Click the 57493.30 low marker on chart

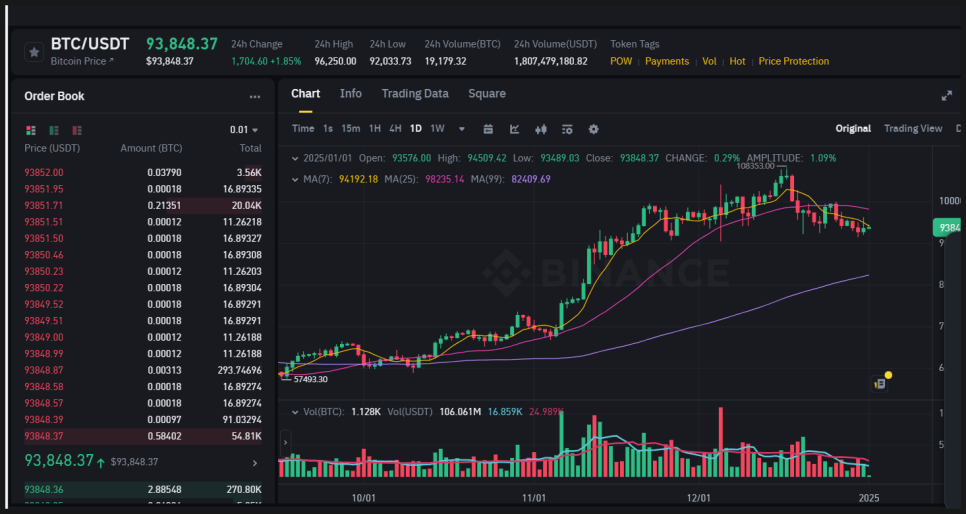(310, 379)
